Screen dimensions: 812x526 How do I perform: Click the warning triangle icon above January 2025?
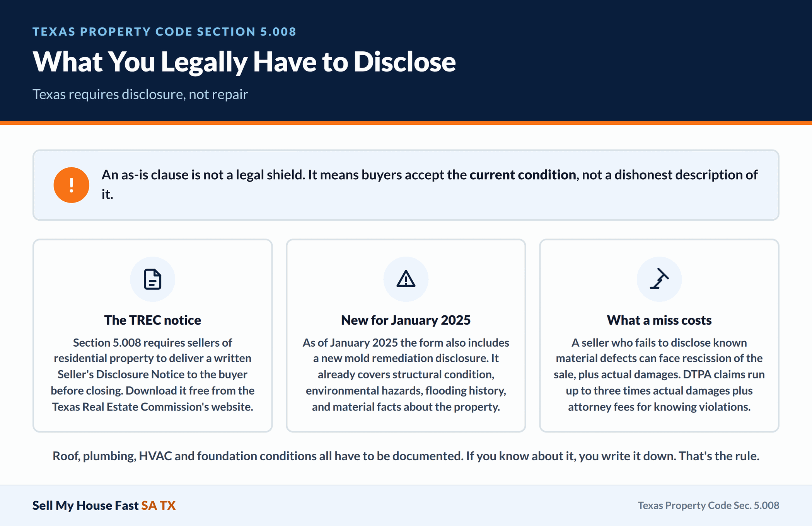[x=406, y=279]
